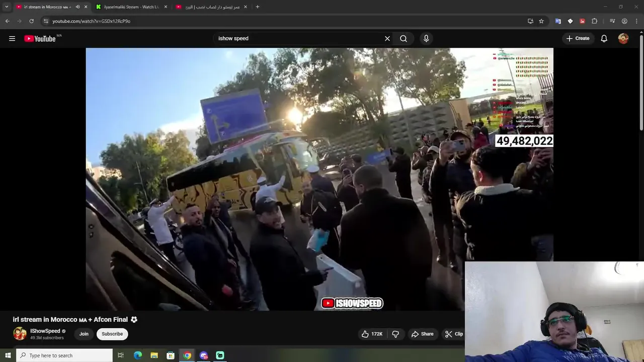The height and width of the screenshot is (362, 644).
Task: Open the Windows Start menu
Action: tap(8, 355)
